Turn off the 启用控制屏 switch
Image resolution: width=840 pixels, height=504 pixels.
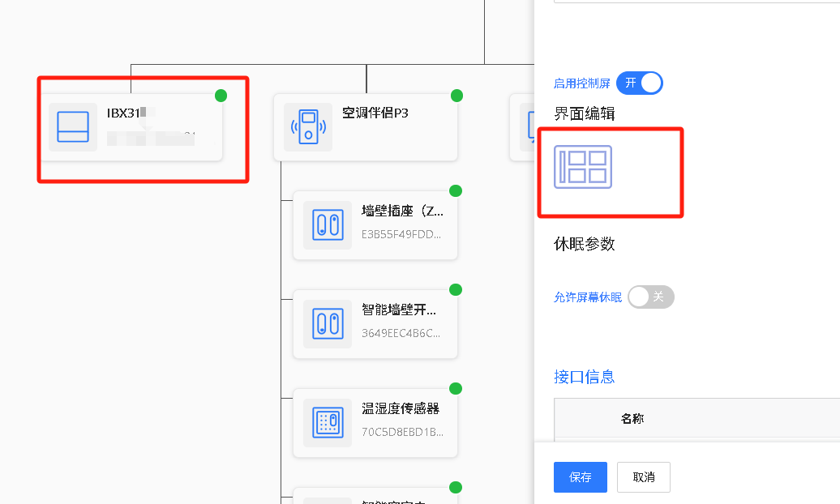pos(639,83)
